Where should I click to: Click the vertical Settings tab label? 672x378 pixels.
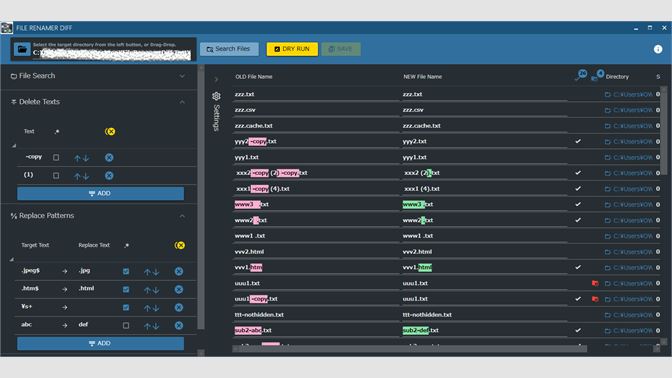pos(216,118)
